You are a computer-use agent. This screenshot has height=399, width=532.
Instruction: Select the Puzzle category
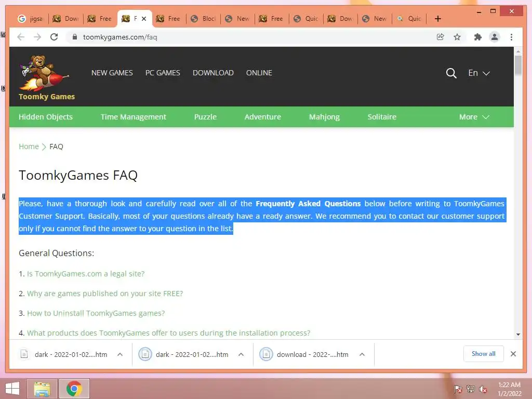[205, 117]
